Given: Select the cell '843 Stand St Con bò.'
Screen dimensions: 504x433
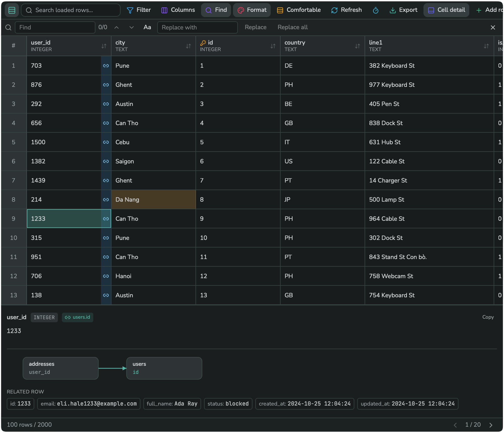Looking at the screenshot, I should point(429,257).
